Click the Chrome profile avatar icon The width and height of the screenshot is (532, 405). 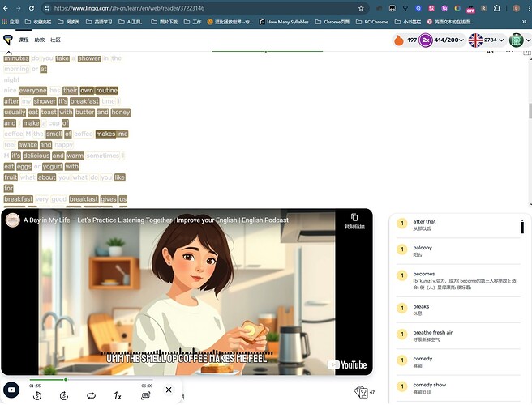pos(516,8)
